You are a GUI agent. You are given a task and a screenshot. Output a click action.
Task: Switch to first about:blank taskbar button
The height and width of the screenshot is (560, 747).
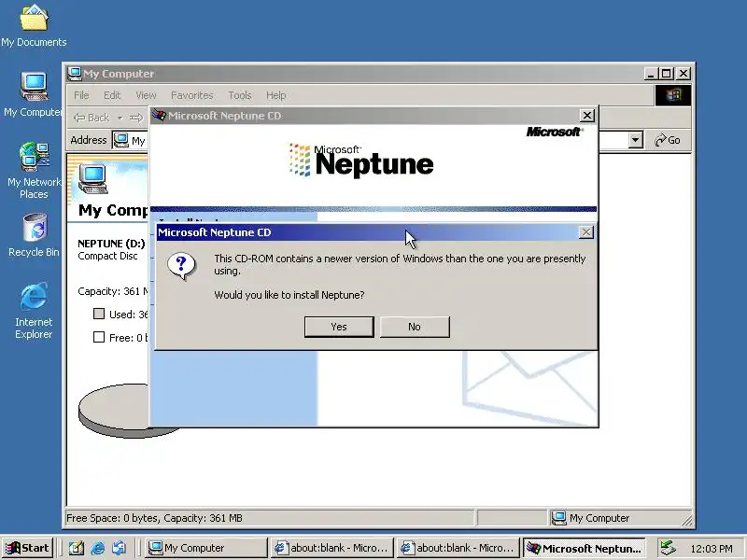pos(332,548)
